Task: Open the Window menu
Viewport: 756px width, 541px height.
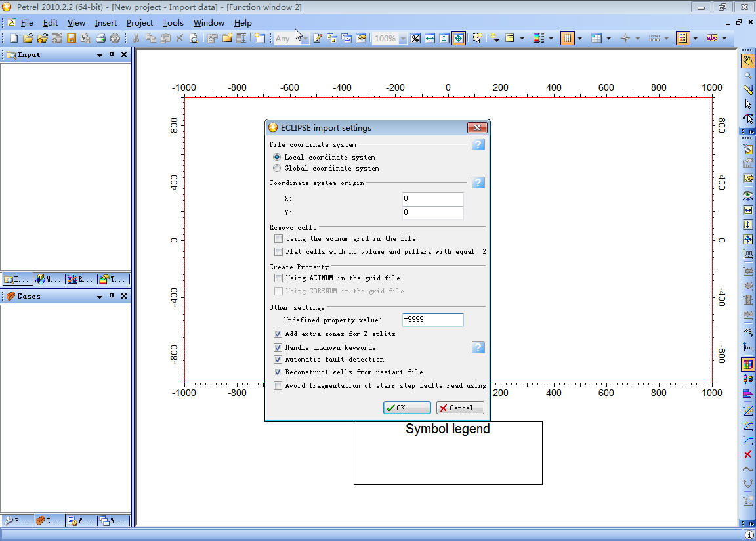Action: (x=209, y=23)
